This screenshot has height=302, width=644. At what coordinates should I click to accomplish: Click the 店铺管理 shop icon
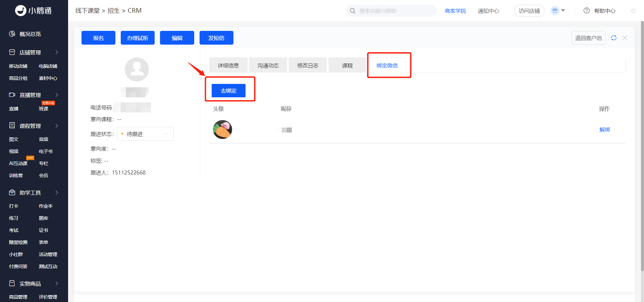pos(12,52)
